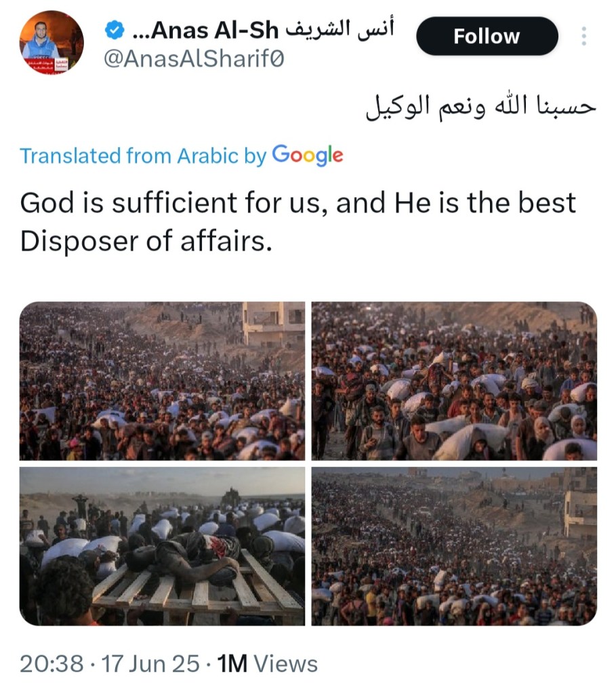Click the "God is sufficient for us" line
The image size is (616, 693).
pyautogui.click(x=298, y=203)
